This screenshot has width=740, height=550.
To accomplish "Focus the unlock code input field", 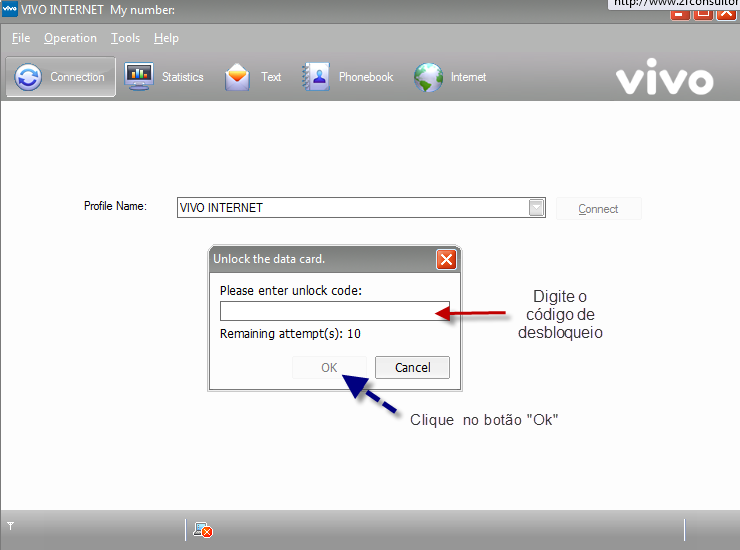I will coord(334,311).
